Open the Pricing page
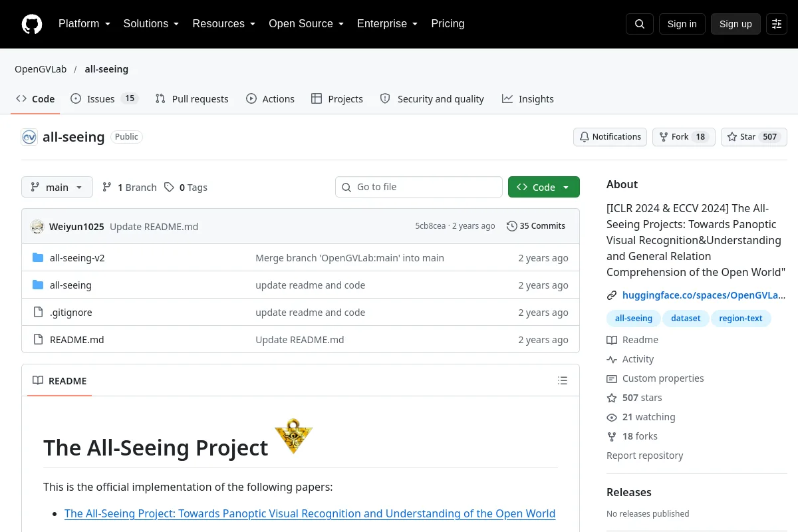Image resolution: width=798 pixels, height=532 pixels. click(x=448, y=24)
